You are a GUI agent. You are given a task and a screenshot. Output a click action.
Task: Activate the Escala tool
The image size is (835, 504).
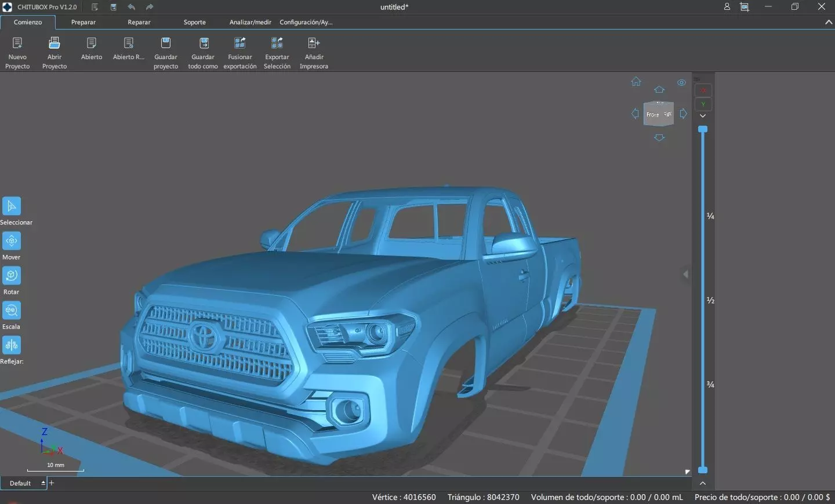12,311
